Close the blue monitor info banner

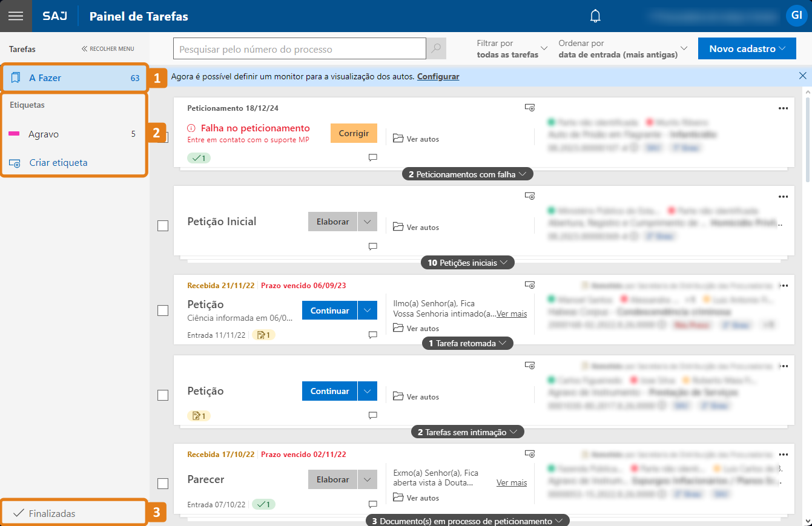(802, 76)
